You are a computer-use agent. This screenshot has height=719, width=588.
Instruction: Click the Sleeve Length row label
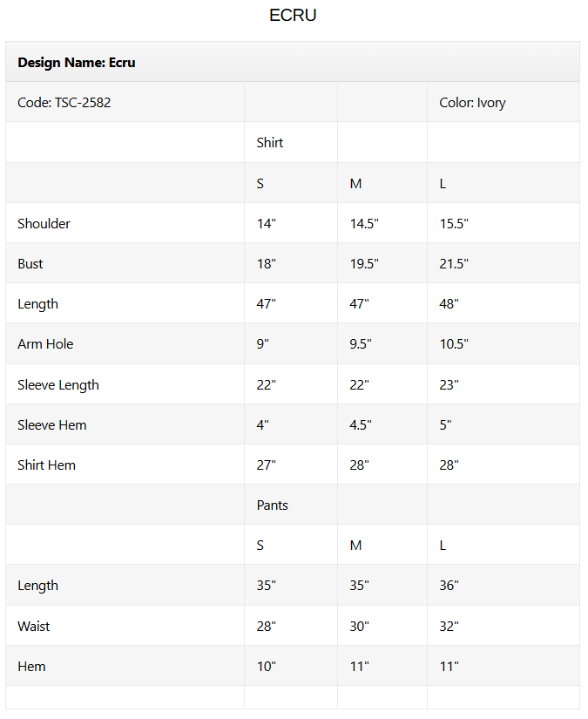[58, 385]
